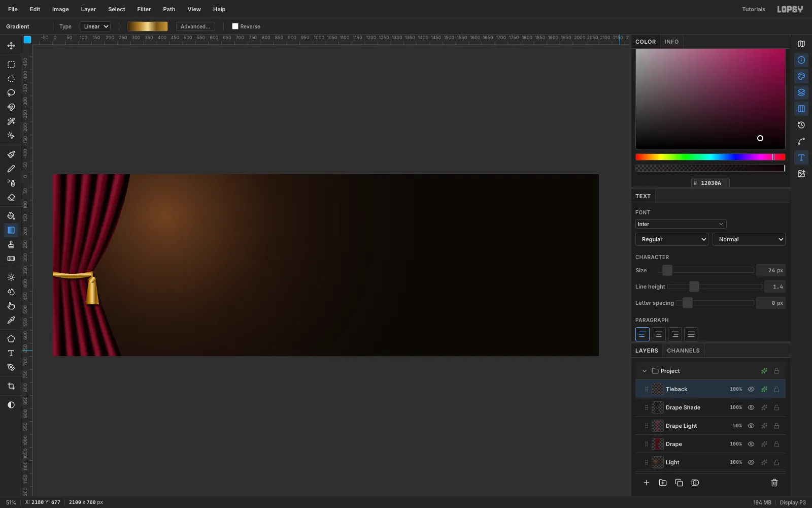The image size is (812, 508).
Task: Select the Eyedropper tool
Action: [x=11, y=321]
